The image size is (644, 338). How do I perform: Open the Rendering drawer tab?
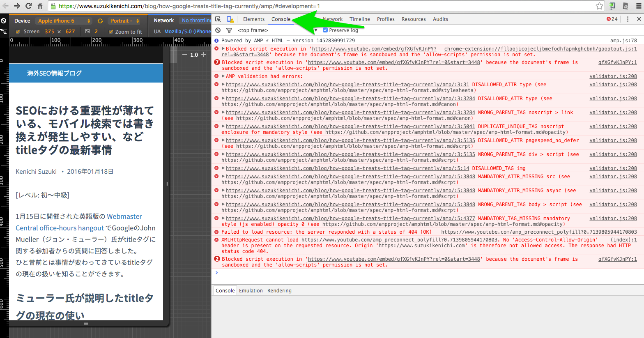[x=279, y=290]
